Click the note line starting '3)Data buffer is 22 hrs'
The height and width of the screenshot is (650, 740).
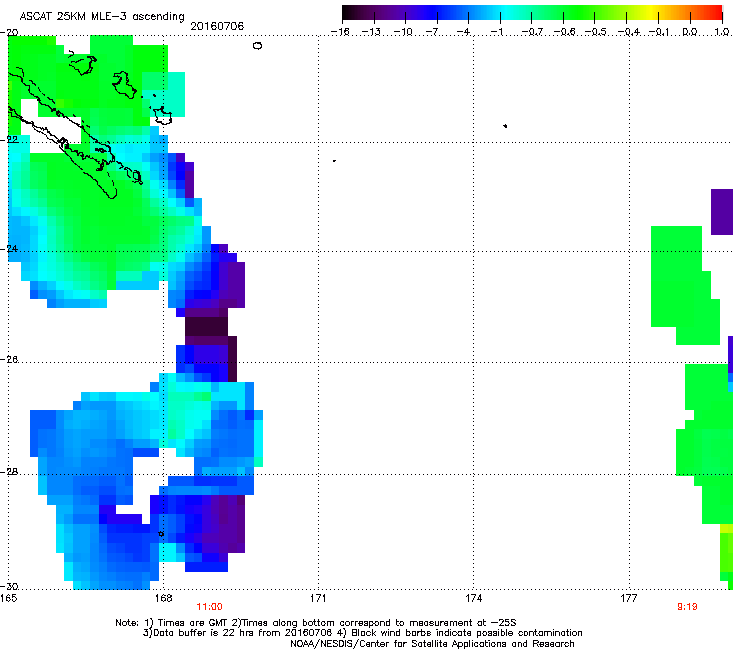pos(362,633)
